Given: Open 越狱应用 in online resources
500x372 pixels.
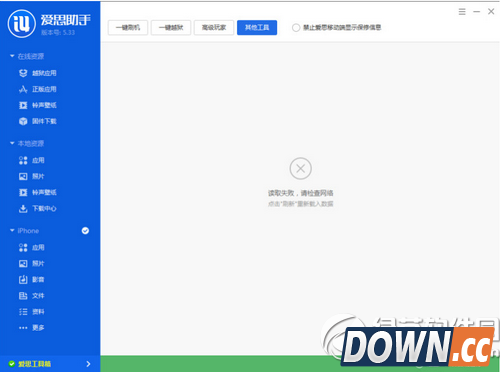Looking at the screenshot, I should (x=38, y=73).
